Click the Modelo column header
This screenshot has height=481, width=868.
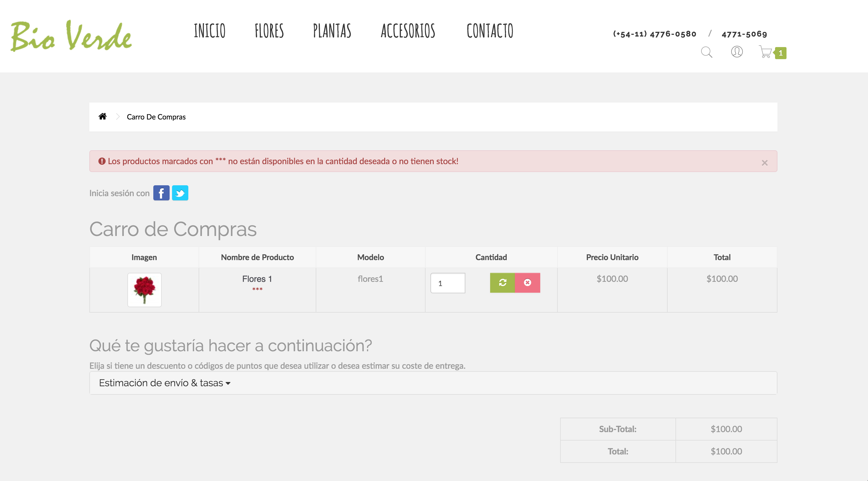coord(370,257)
